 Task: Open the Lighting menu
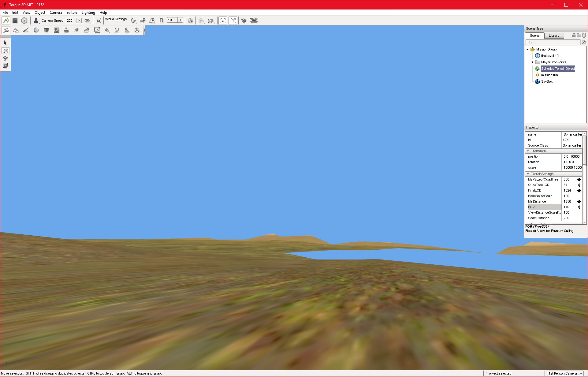(x=88, y=13)
